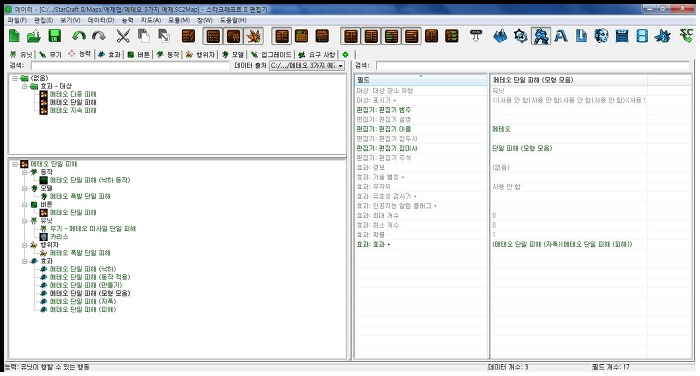
Task: Toggle the brown table view with green rows
Action: 392,36
